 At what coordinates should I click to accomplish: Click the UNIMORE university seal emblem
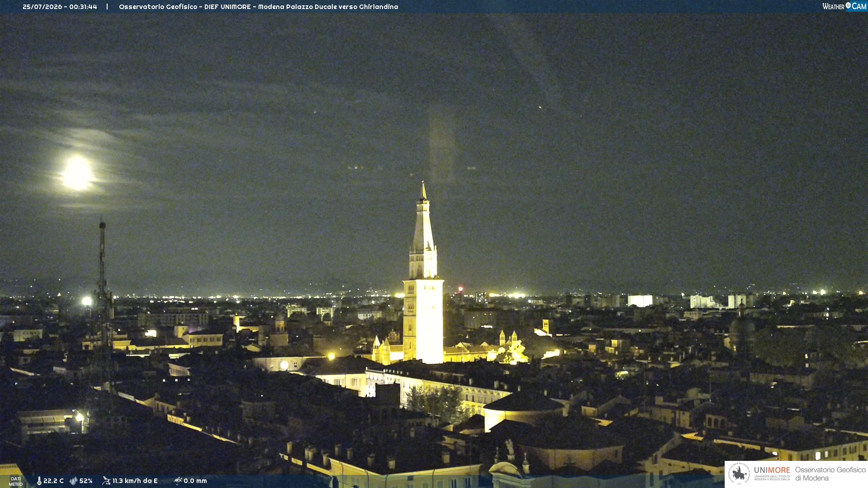click(739, 474)
